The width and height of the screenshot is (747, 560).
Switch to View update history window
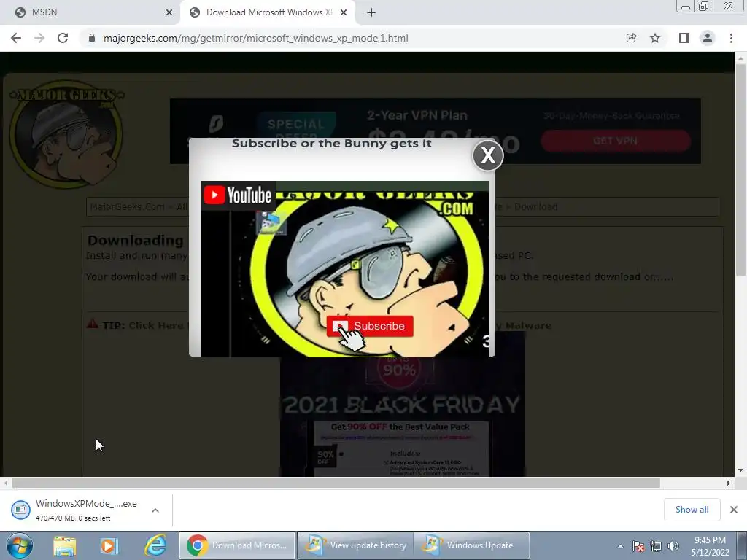click(355, 545)
